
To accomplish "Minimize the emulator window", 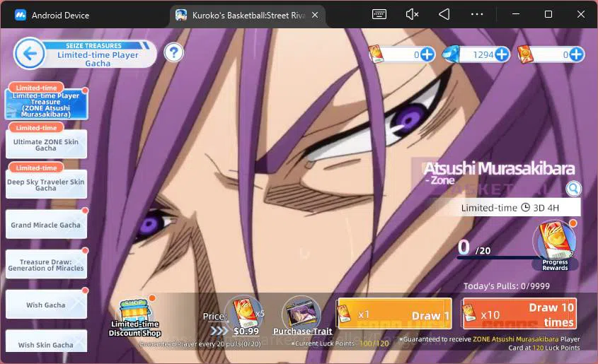I will pyautogui.click(x=516, y=14).
